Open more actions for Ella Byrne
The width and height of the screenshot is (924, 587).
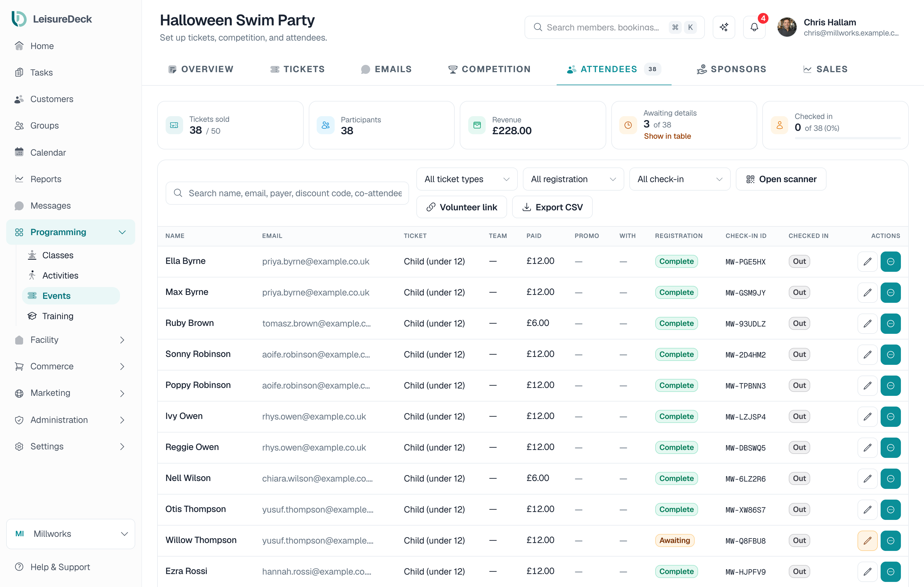coord(890,262)
